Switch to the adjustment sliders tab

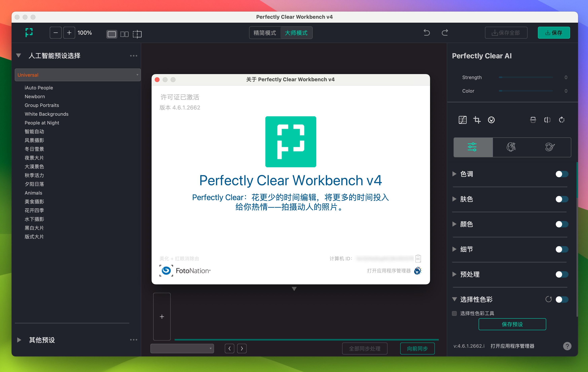coord(473,147)
